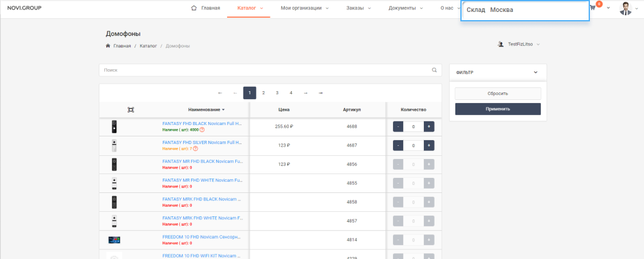Viewport: 644px width, 259px height.
Task: Open the Заказы menu
Action: [x=358, y=8]
